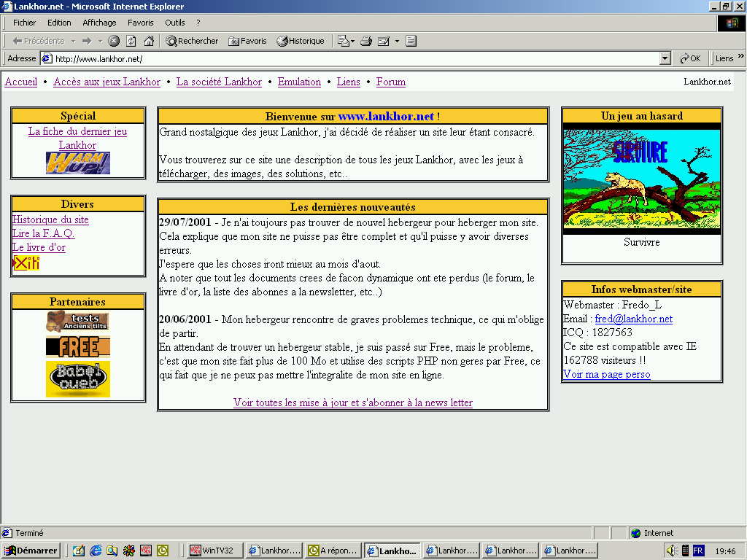Click the Précédente back button
Viewport: 747px width, 560px height.
click(x=39, y=41)
